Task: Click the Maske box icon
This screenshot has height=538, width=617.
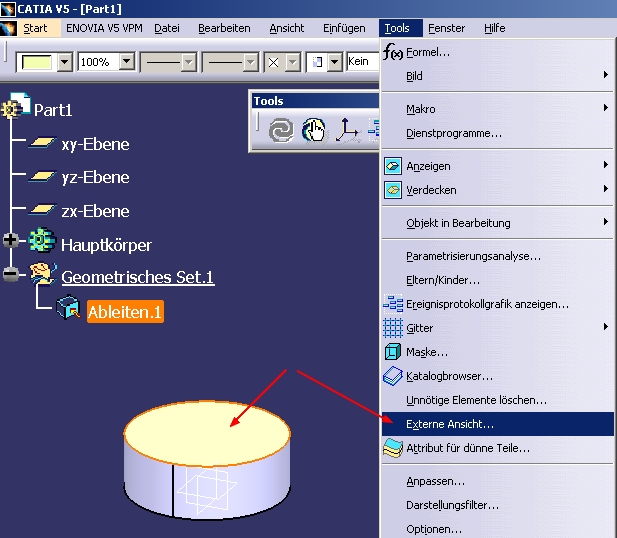Action: pyautogui.click(x=393, y=352)
